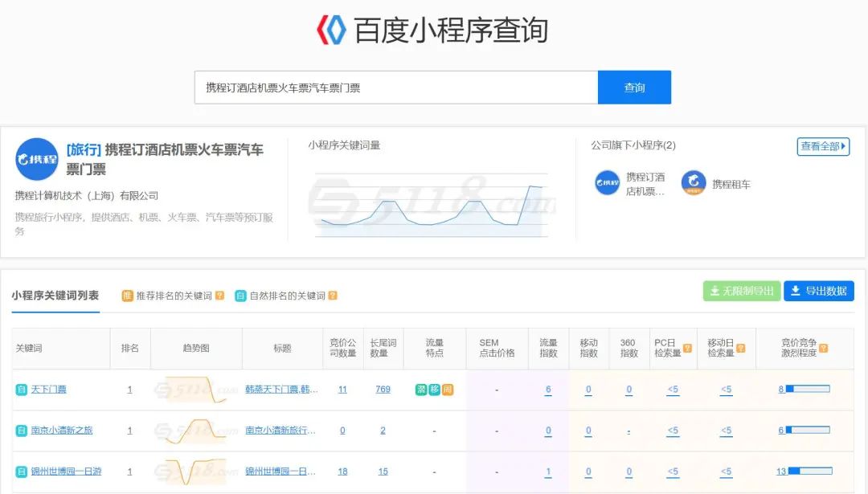Click the 趋势图 column header
The height and width of the screenshot is (494, 868).
196,348
